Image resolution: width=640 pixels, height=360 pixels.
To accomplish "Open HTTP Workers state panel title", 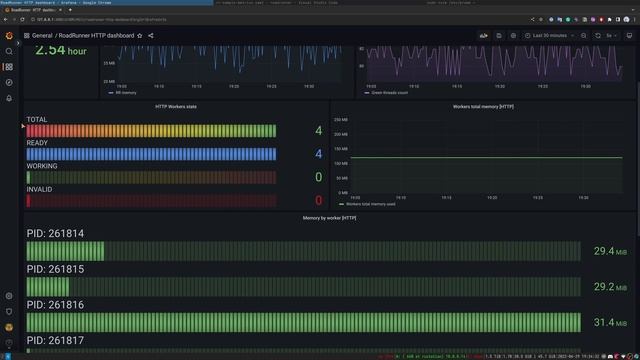I will pyautogui.click(x=176, y=107).
